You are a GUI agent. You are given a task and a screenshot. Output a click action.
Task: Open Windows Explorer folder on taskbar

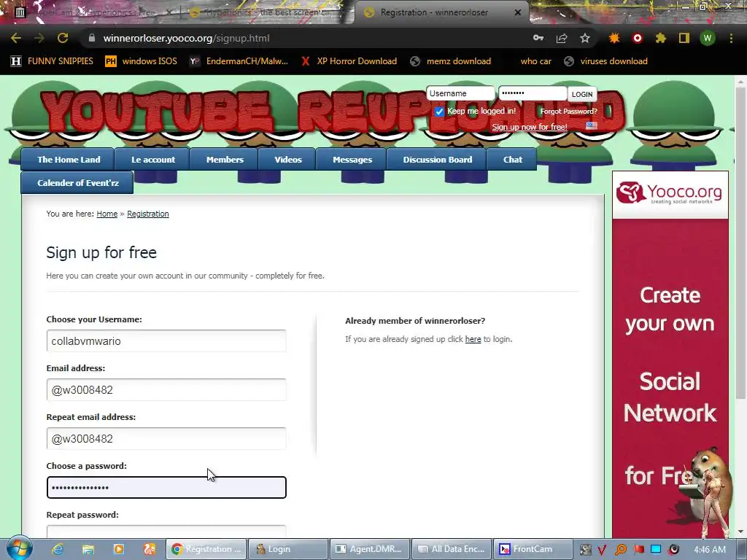click(88, 549)
